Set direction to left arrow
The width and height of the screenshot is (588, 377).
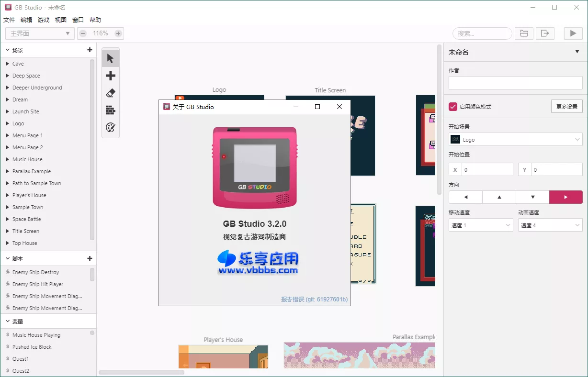click(465, 197)
